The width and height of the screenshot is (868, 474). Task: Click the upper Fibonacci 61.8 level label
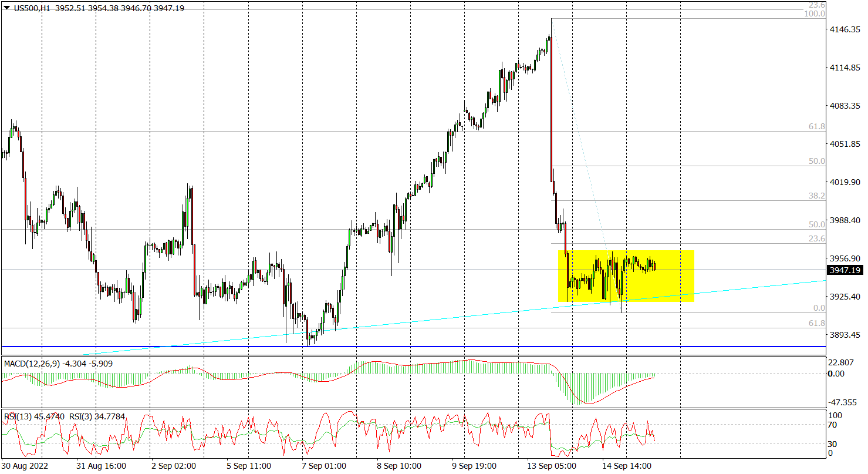point(817,126)
